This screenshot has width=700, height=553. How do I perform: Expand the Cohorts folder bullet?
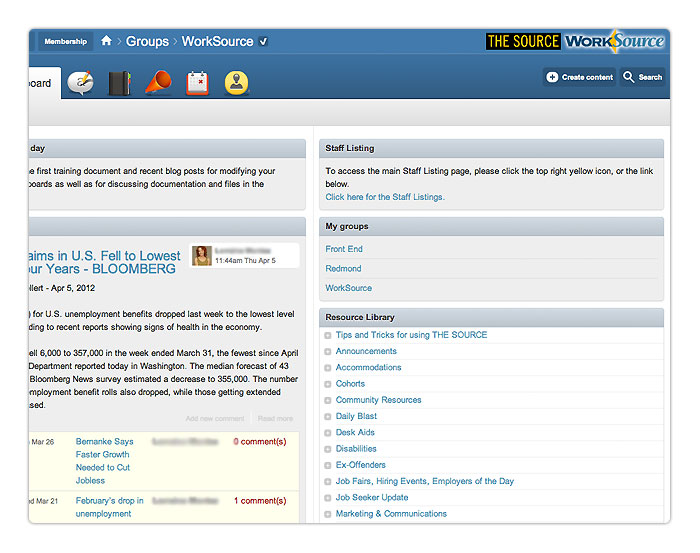coord(328,384)
